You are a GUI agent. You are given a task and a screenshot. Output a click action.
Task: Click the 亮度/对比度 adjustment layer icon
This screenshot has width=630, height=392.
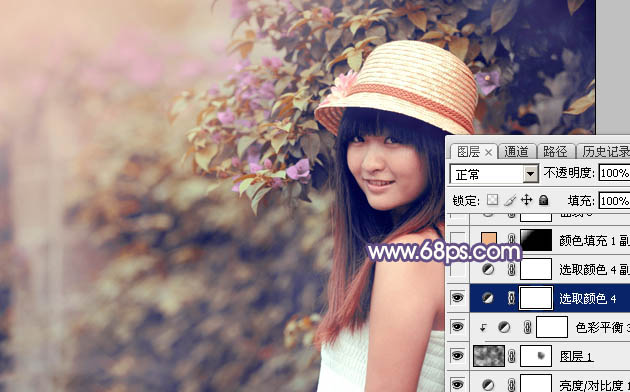coord(488,385)
